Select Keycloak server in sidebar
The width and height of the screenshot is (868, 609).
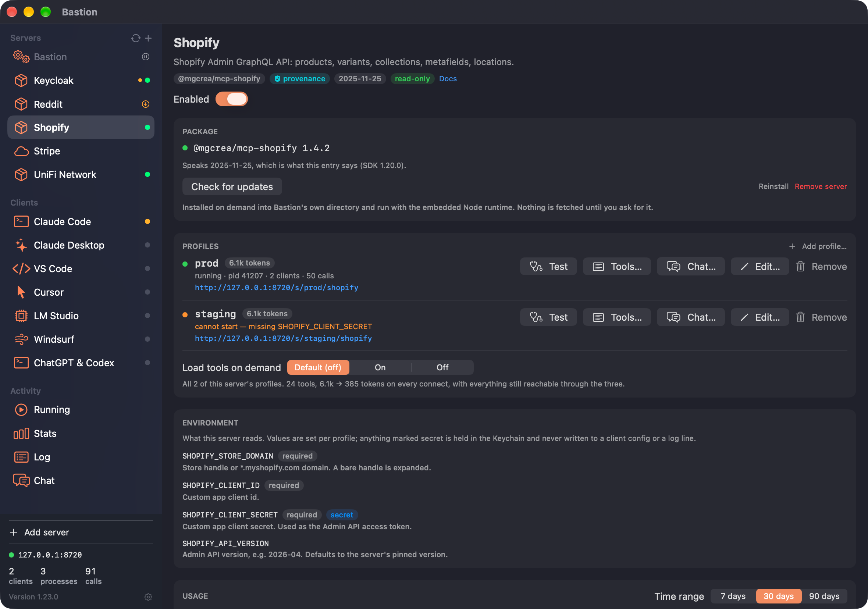(81, 80)
